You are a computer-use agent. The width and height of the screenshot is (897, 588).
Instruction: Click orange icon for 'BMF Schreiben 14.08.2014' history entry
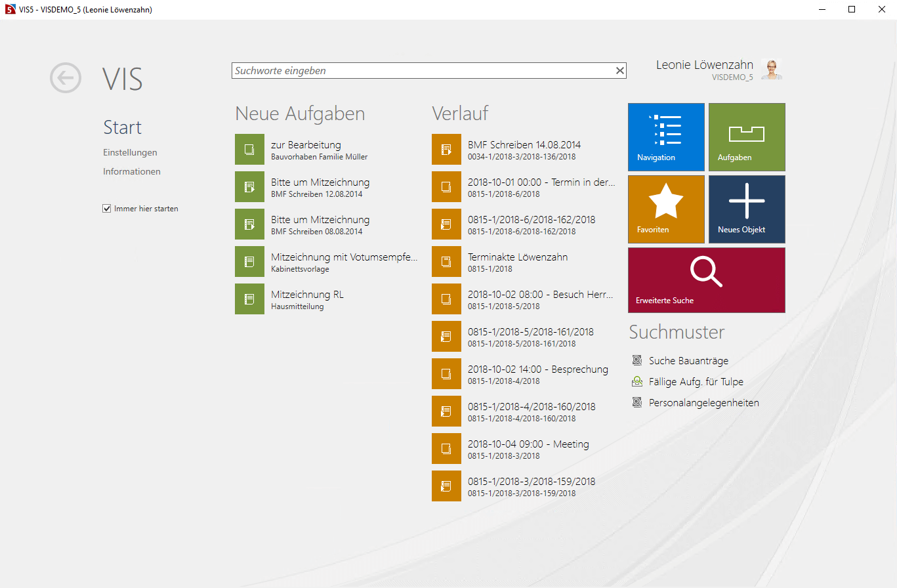[x=446, y=149]
